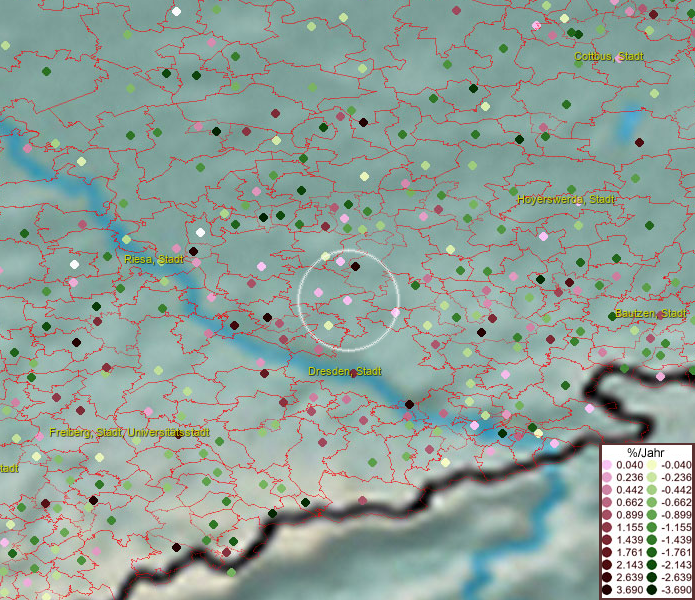The image size is (695, 600).
Task: Click the dark marker on Freiberg label
Action: [178, 435]
